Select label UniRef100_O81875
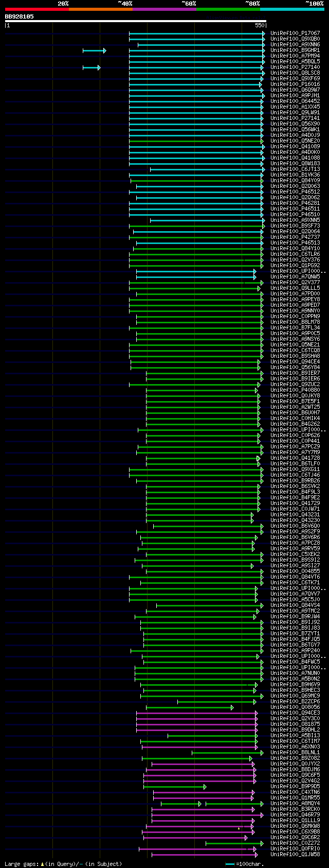329x868 pixels. (x=295, y=724)
